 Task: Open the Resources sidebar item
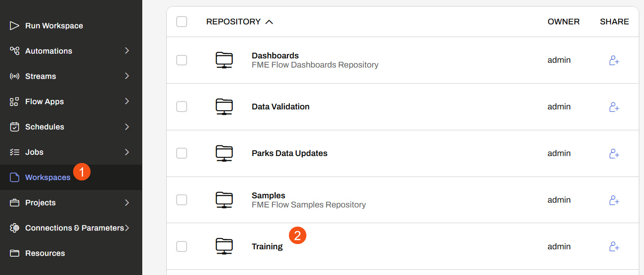click(45, 253)
